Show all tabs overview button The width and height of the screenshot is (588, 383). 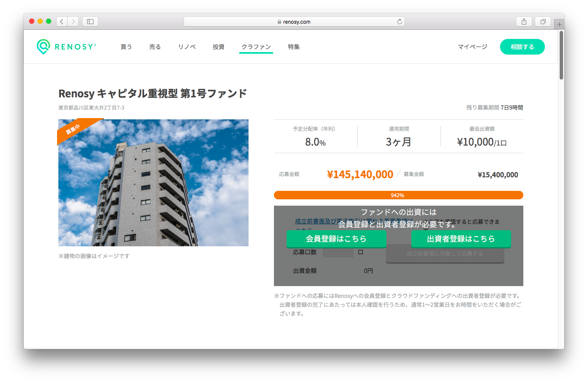(543, 22)
